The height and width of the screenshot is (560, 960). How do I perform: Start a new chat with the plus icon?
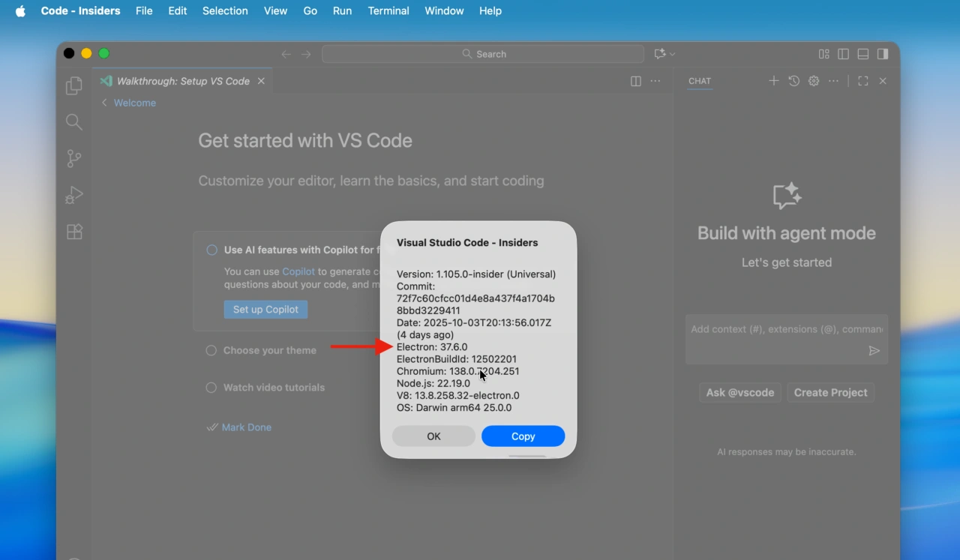pyautogui.click(x=774, y=81)
